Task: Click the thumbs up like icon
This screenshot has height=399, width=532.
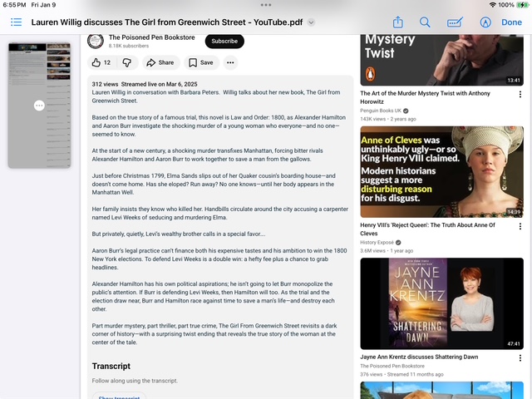Action: (96, 62)
